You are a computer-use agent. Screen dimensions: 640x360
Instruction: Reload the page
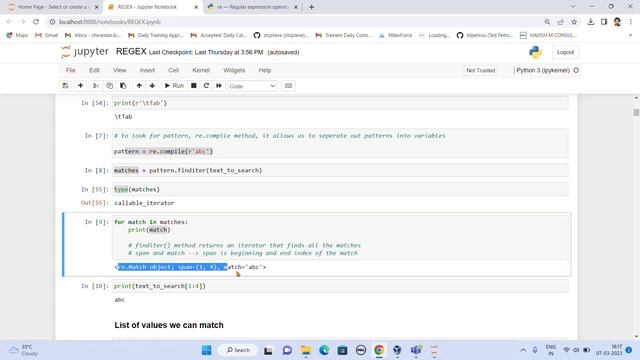tap(36, 22)
